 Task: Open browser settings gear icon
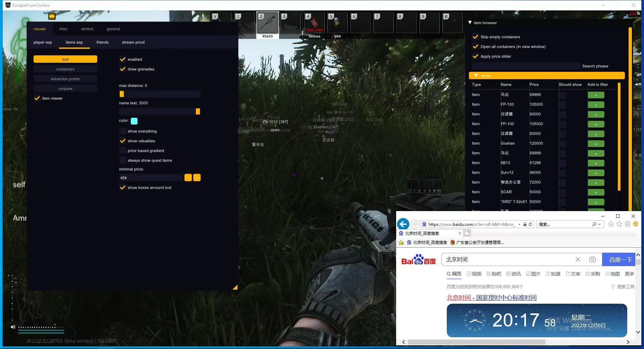tap(627, 224)
